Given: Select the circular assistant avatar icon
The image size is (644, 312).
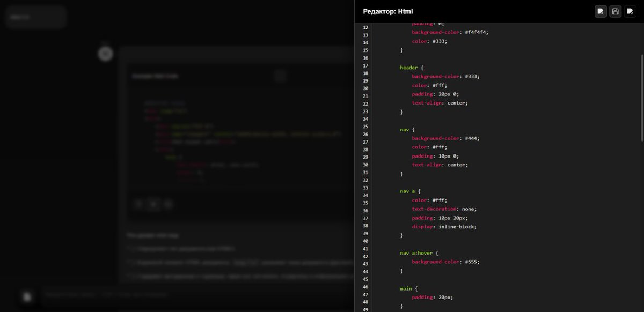Looking at the screenshot, I should [105, 54].
